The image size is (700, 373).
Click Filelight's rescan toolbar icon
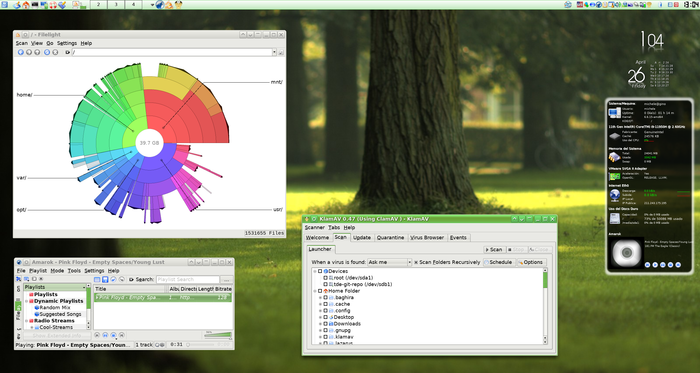(47, 52)
